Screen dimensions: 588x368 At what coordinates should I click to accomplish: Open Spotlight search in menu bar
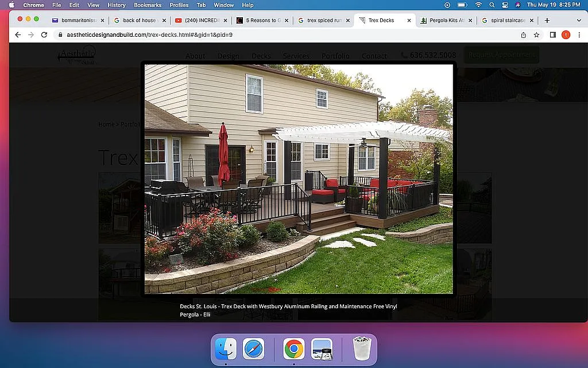[492, 5]
